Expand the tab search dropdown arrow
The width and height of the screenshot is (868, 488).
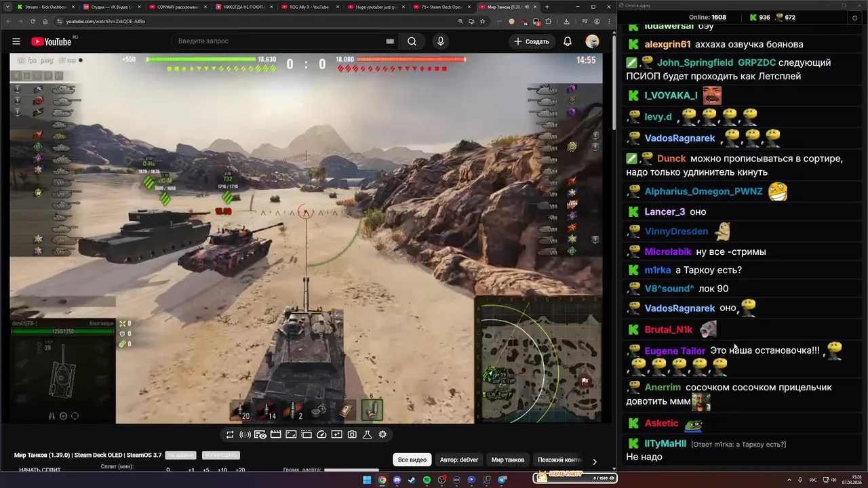click(x=6, y=7)
